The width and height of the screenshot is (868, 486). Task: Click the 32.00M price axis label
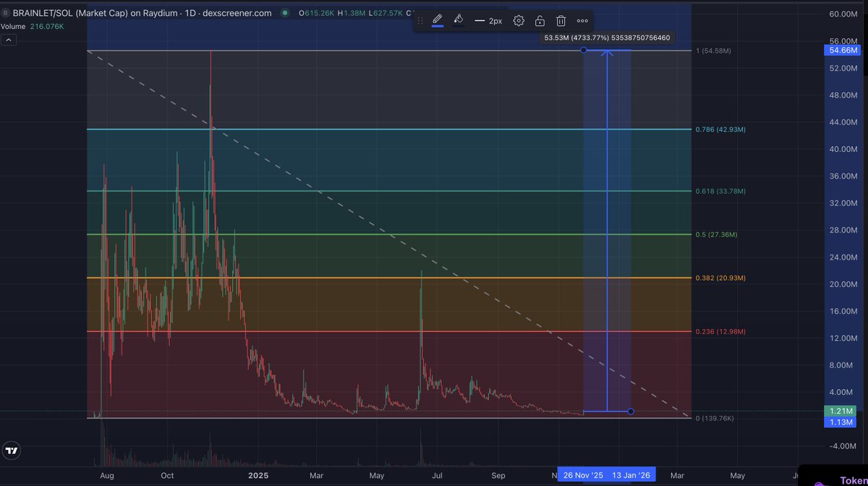point(843,203)
